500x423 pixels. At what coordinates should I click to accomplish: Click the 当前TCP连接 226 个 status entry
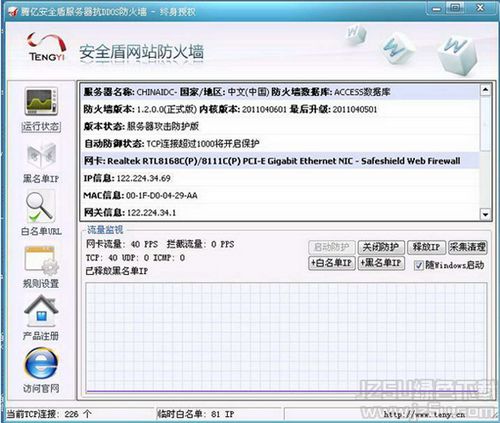click(x=49, y=414)
